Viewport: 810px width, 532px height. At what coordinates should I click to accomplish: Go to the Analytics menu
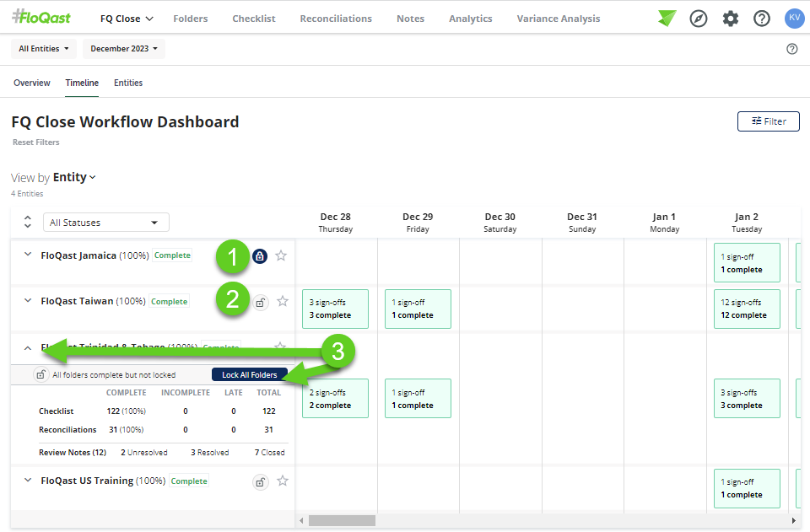pyautogui.click(x=471, y=19)
